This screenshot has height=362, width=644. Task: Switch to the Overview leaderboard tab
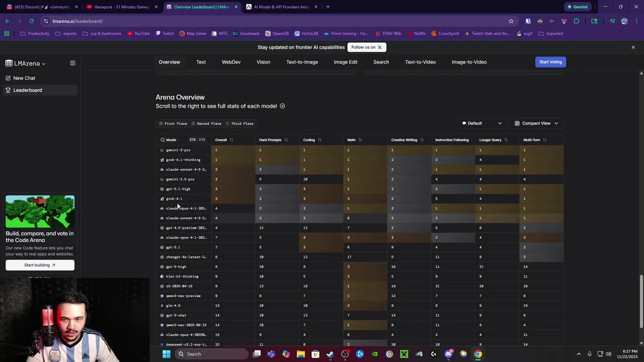point(169,62)
